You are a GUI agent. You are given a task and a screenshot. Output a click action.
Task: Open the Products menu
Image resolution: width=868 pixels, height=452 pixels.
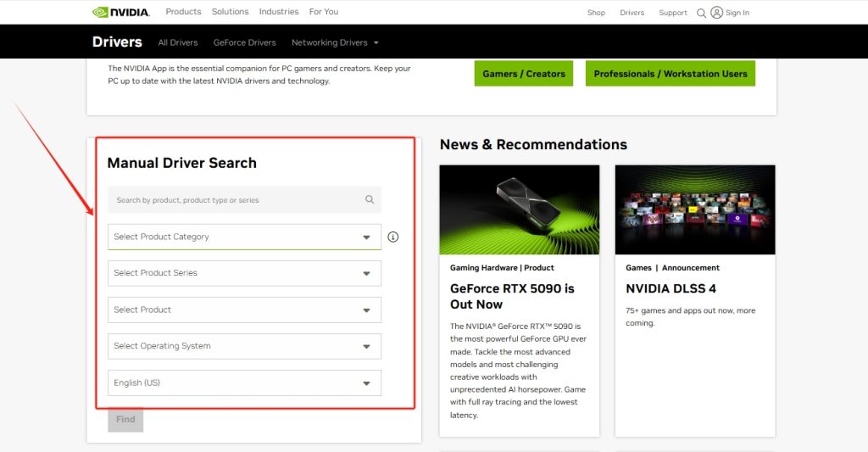[x=183, y=12]
